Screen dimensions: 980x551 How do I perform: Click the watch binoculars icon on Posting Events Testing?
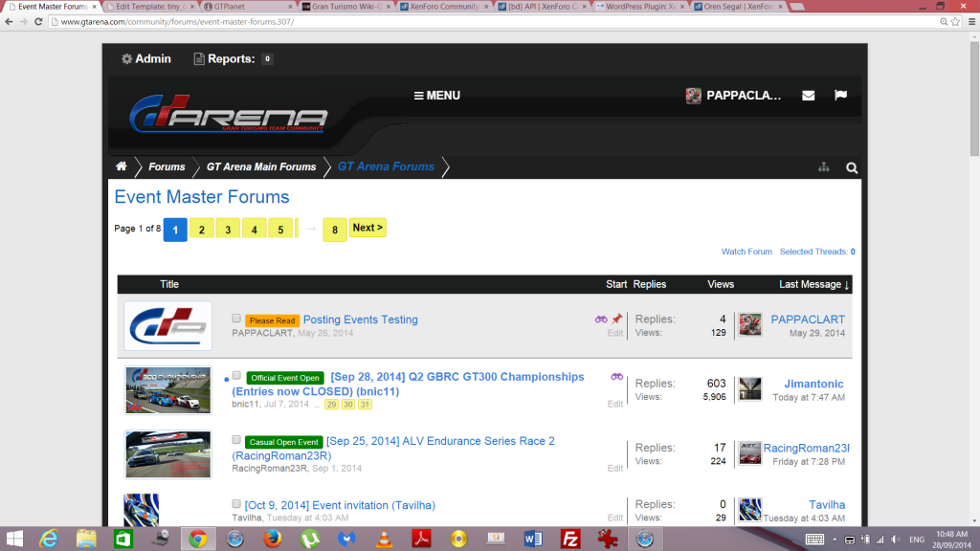pyautogui.click(x=601, y=320)
